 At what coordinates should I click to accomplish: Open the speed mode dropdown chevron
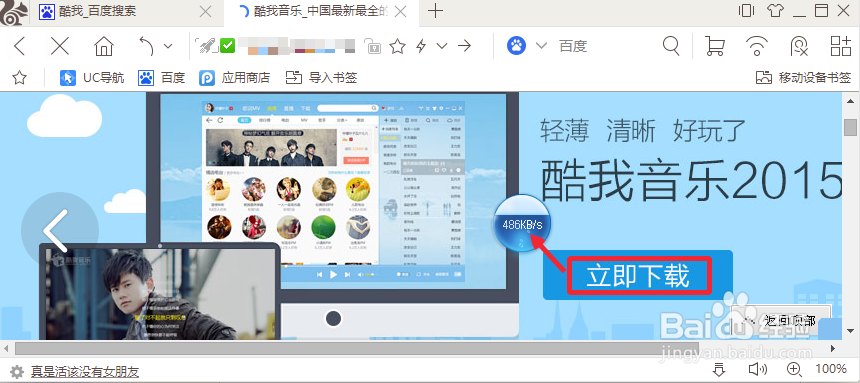click(442, 46)
